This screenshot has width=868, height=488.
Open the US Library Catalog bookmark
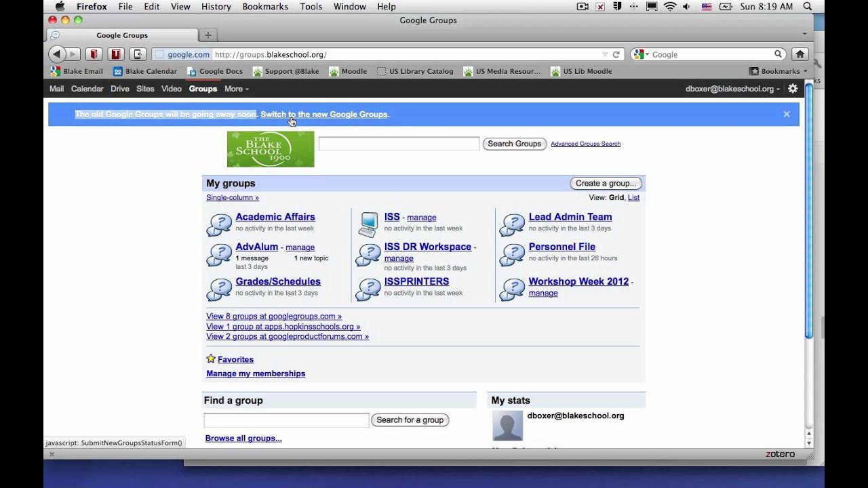point(415,71)
